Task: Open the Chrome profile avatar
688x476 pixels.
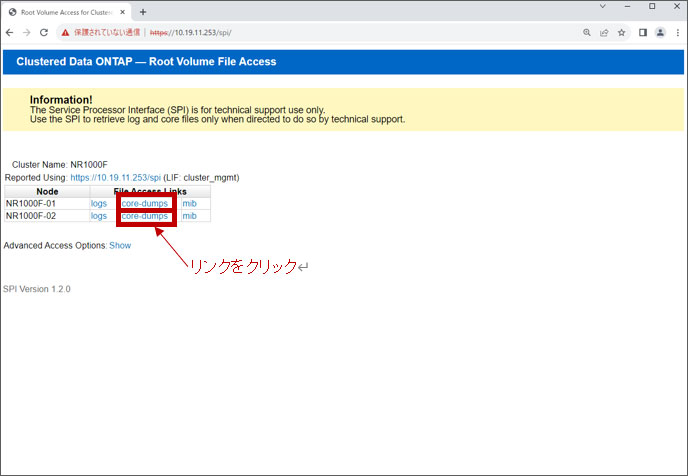Action: click(x=660, y=32)
